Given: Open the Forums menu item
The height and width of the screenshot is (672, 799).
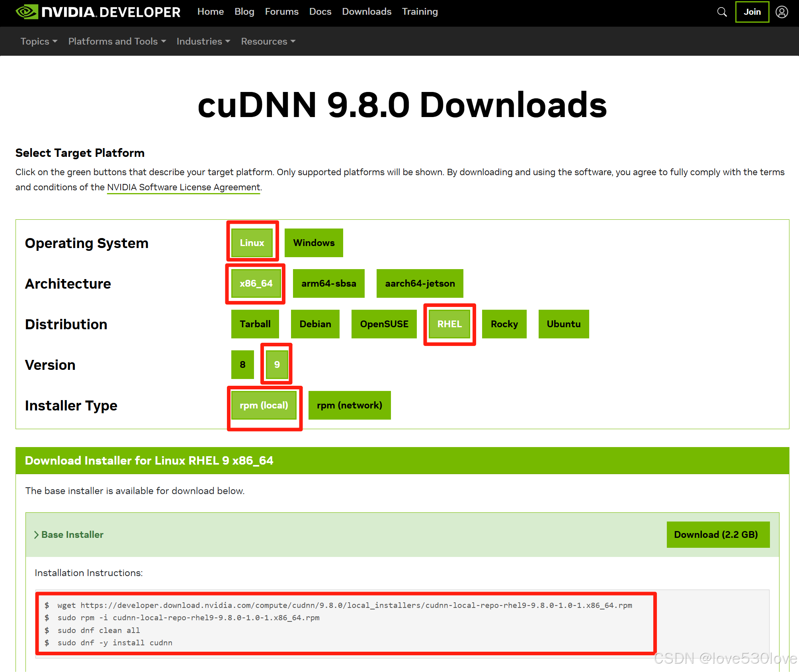Looking at the screenshot, I should pos(281,12).
